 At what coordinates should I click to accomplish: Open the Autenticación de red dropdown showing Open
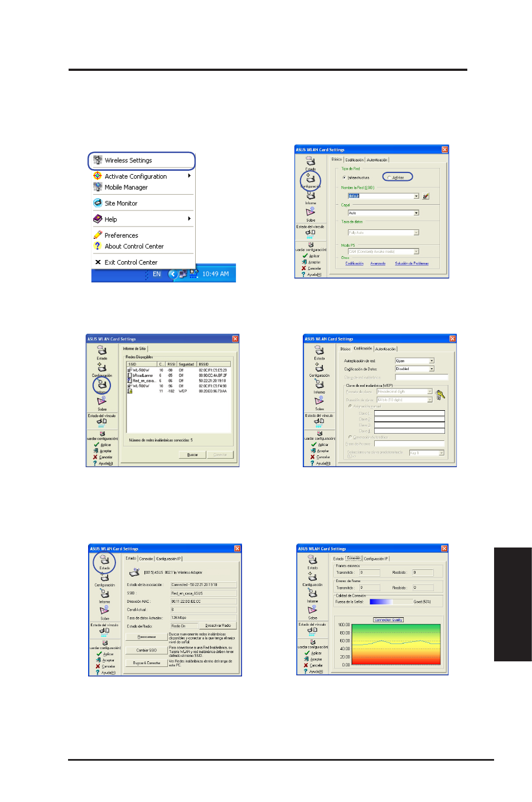pyautogui.click(x=432, y=361)
